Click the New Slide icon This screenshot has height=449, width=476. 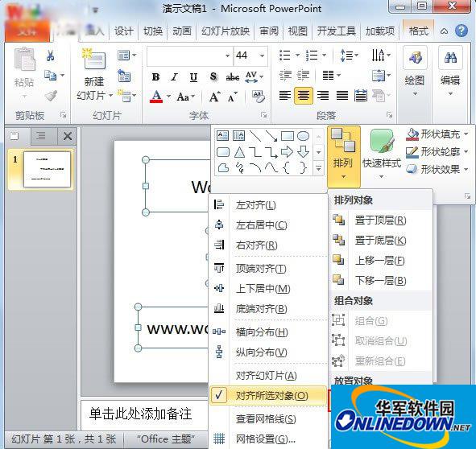[94, 59]
